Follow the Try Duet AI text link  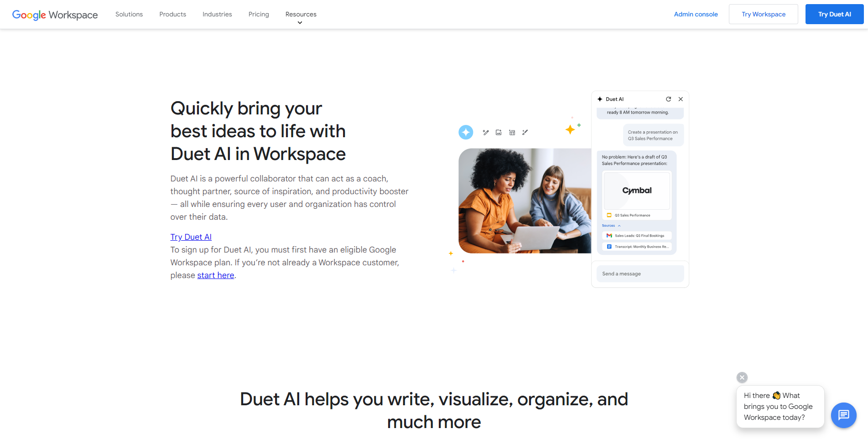[191, 237]
